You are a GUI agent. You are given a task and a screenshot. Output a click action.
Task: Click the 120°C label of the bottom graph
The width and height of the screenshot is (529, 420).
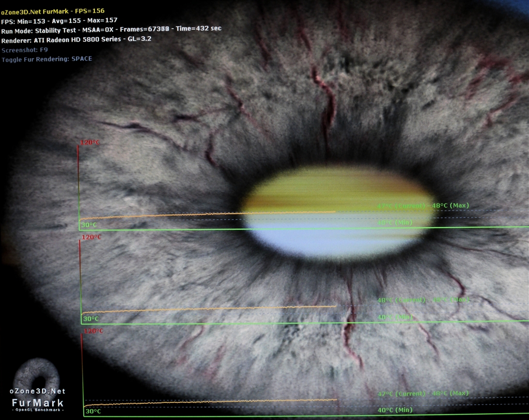(94, 331)
